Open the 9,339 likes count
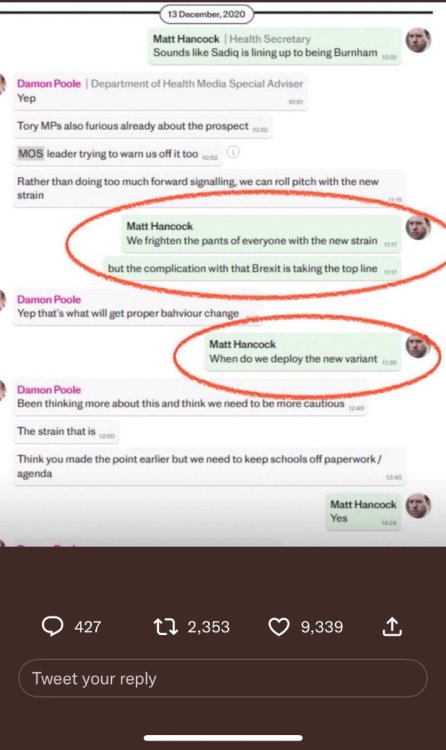This screenshot has width=446, height=750. click(x=322, y=627)
